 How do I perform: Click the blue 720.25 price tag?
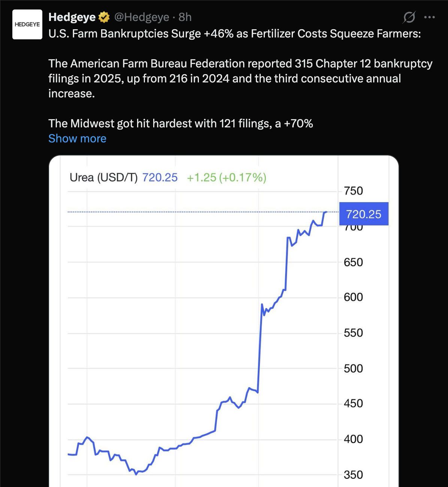(x=363, y=214)
